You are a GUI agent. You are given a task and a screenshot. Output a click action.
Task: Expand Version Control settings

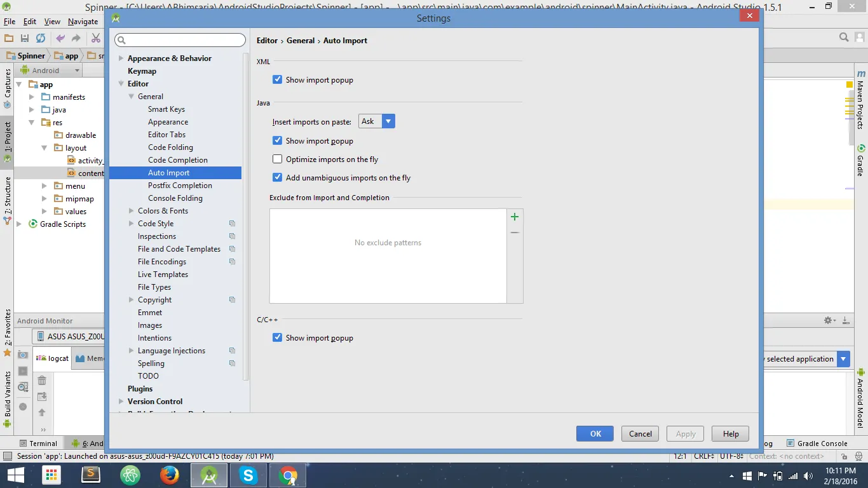tap(121, 402)
